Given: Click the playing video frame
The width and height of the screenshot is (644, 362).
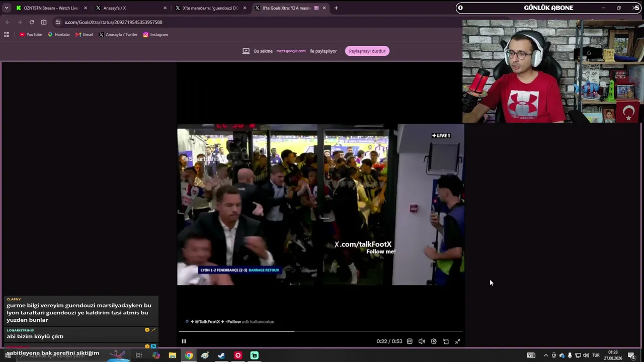Looking at the screenshot, I should click(x=320, y=205).
